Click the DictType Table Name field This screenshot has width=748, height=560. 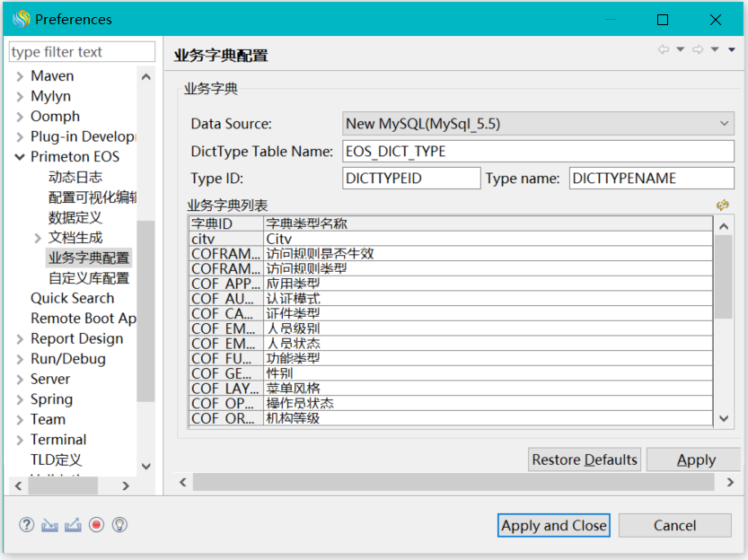click(539, 152)
